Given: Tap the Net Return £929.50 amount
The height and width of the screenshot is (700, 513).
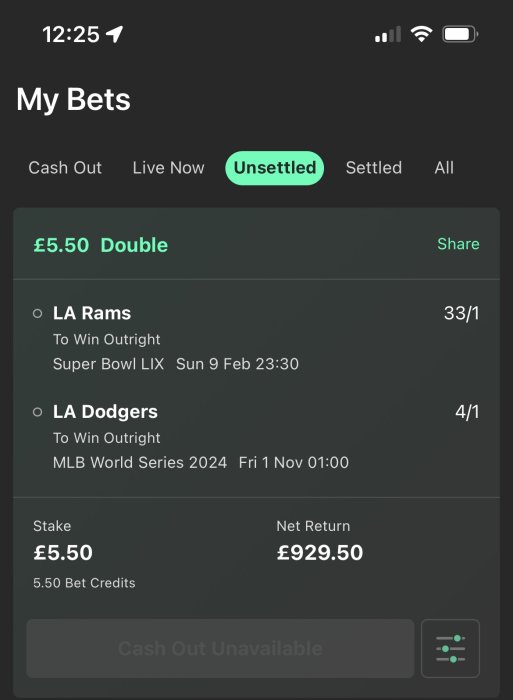Looking at the screenshot, I should tap(320, 553).
